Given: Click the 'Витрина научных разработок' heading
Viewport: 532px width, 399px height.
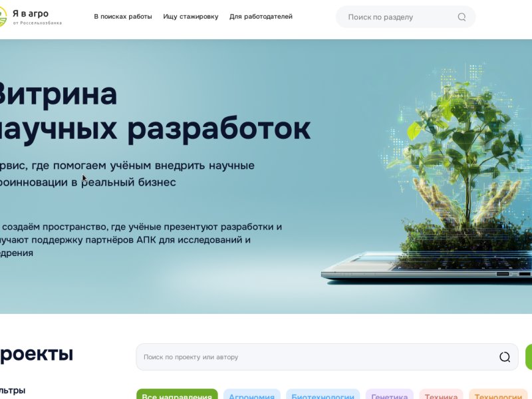Looking at the screenshot, I should tap(154, 111).
